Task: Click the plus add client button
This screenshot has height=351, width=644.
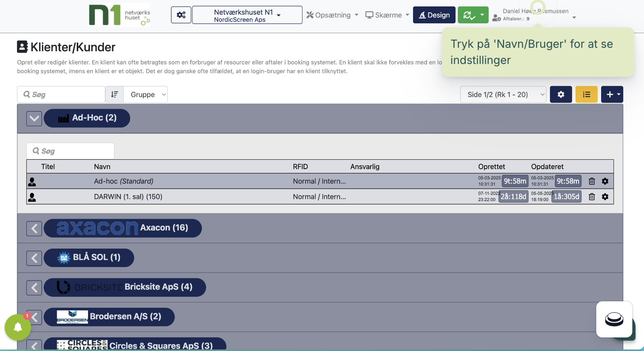Action: [612, 95]
